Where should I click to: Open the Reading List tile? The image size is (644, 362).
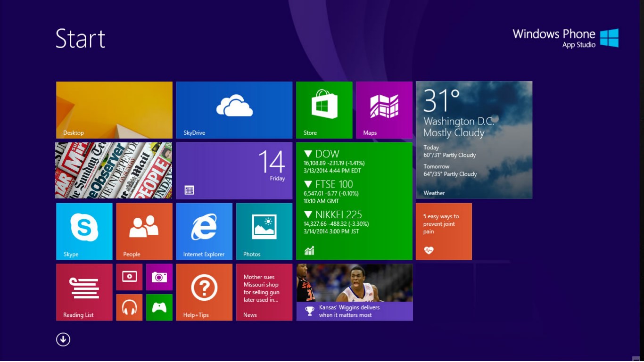click(84, 292)
